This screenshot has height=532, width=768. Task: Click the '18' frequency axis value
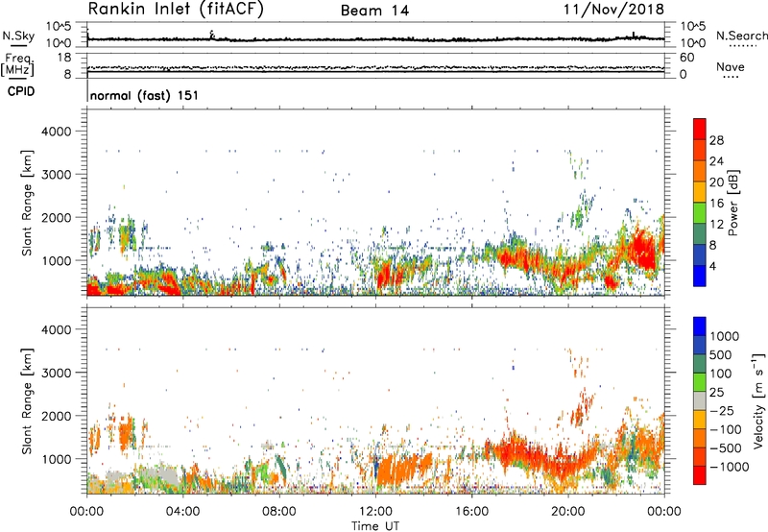(64, 58)
